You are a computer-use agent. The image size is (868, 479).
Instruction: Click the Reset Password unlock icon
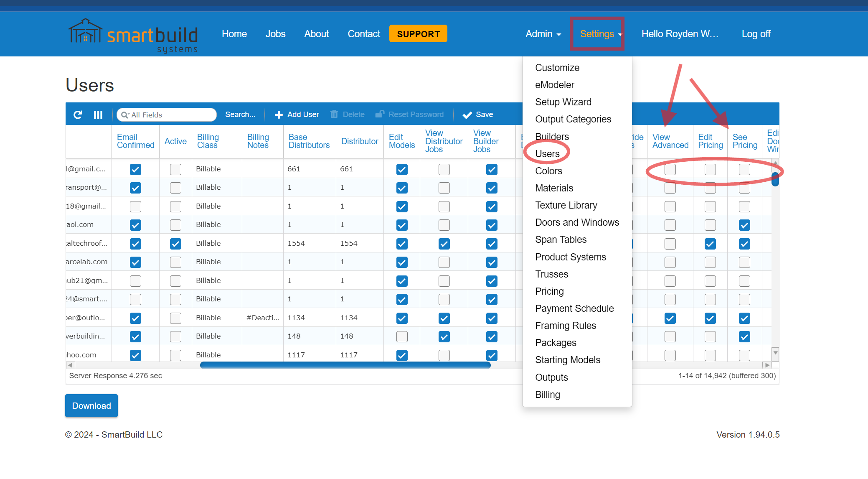(379, 115)
